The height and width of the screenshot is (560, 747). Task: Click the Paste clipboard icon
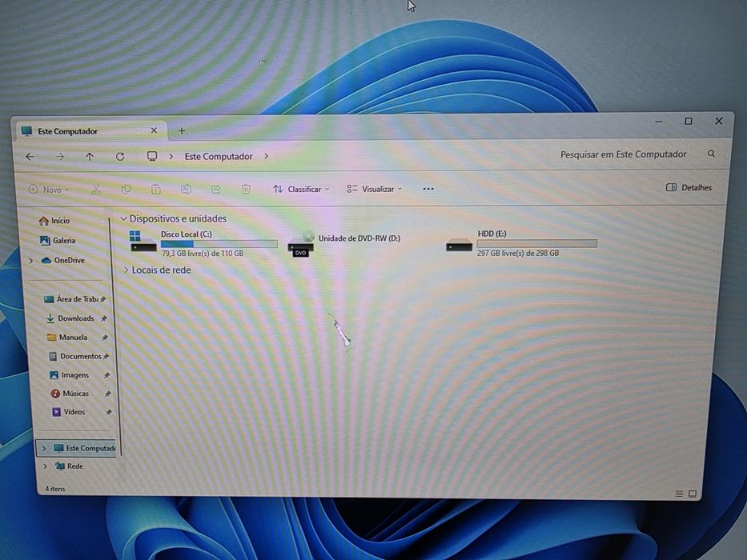(x=156, y=190)
